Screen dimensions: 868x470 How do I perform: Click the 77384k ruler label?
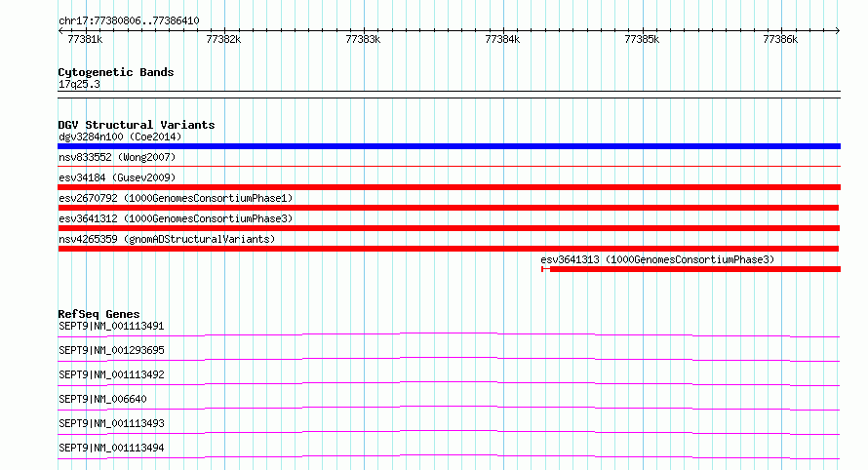[x=502, y=39]
